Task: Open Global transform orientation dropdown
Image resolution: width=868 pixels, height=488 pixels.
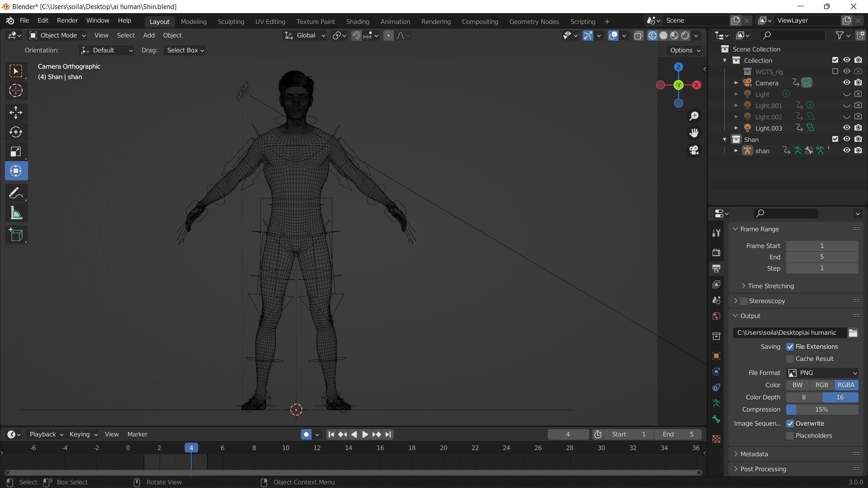Action: pyautogui.click(x=305, y=35)
